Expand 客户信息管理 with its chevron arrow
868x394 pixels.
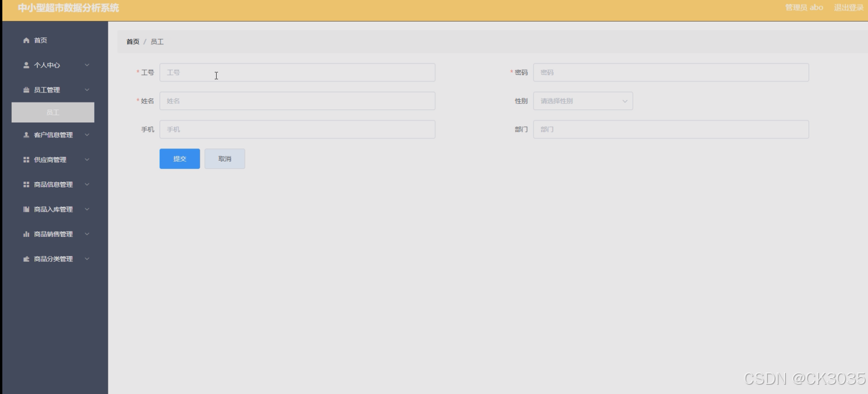pos(87,135)
